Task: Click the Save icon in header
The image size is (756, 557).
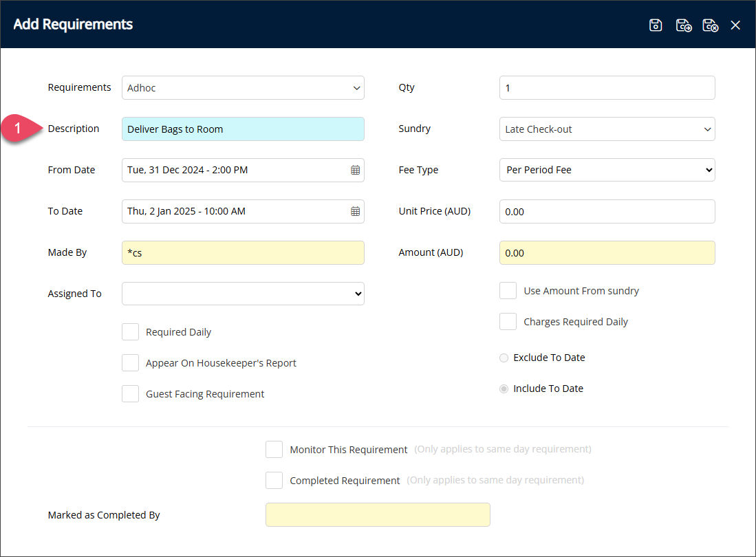Action: pyautogui.click(x=656, y=25)
